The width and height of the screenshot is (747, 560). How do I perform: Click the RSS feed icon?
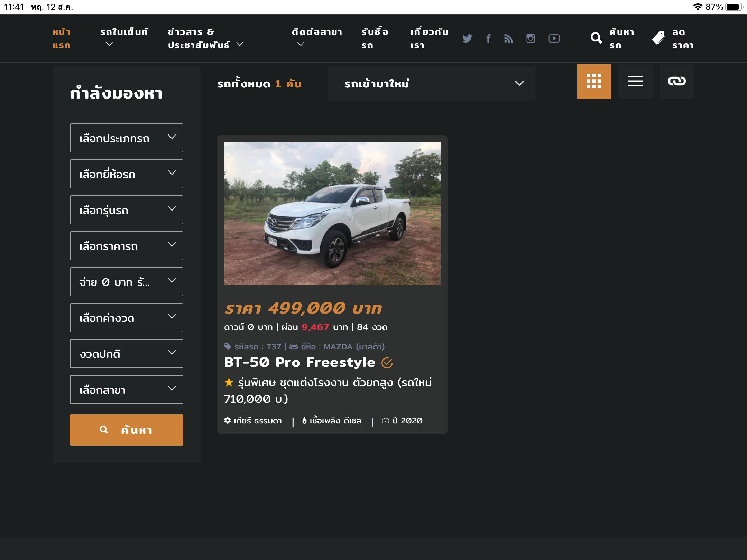point(508,38)
